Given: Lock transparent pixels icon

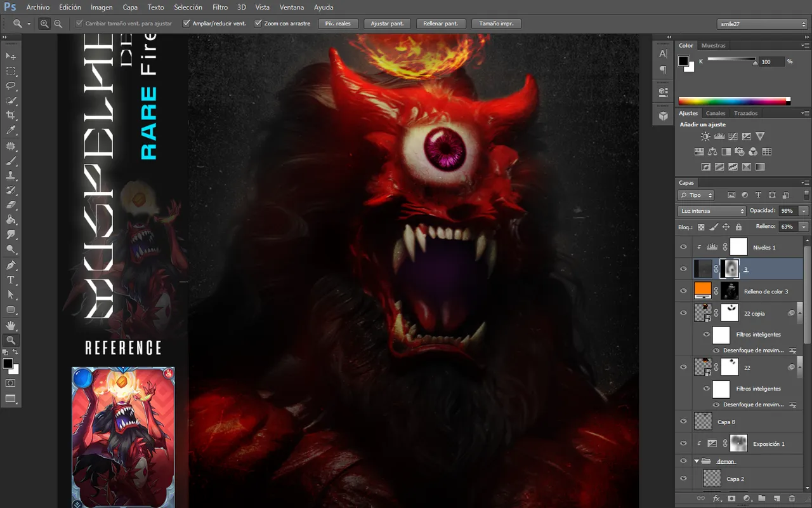Looking at the screenshot, I should (701, 227).
